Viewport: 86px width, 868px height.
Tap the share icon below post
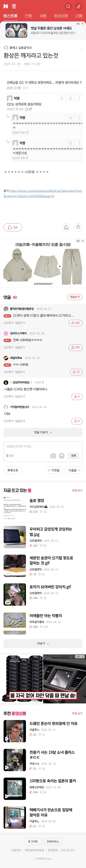click(78, 227)
